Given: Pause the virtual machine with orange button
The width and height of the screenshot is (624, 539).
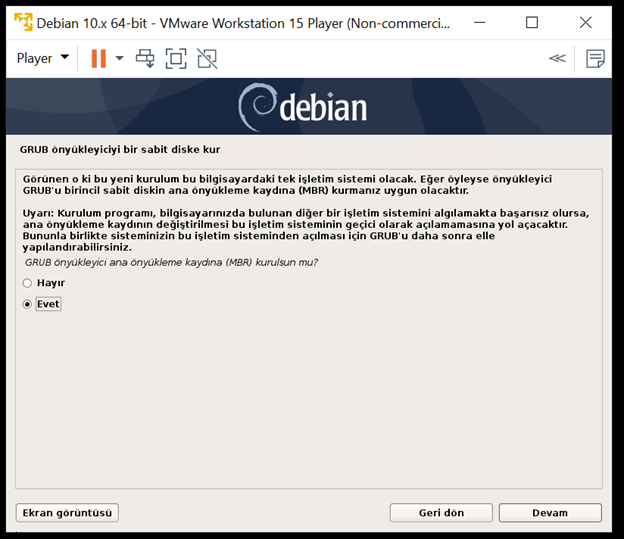Looking at the screenshot, I should click(99, 59).
